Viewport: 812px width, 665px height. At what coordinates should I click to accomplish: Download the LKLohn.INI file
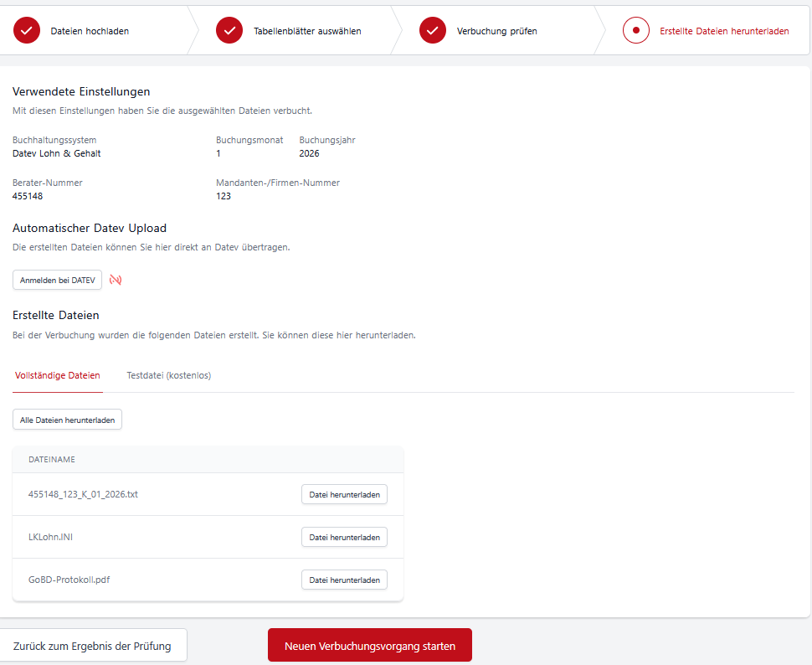[x=344, y=537]
